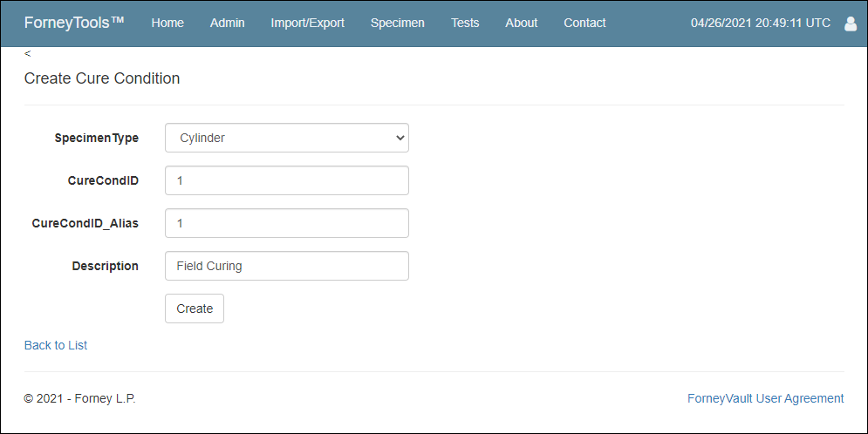
Task: Go to the Home menu
Action: tap(167, 23)
